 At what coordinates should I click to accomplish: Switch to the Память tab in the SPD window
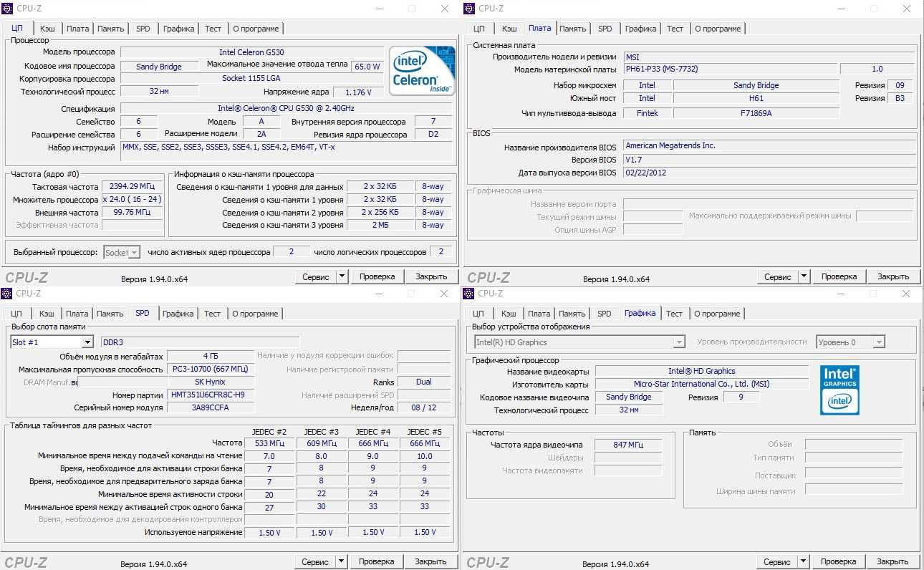[x=110, y=314]
